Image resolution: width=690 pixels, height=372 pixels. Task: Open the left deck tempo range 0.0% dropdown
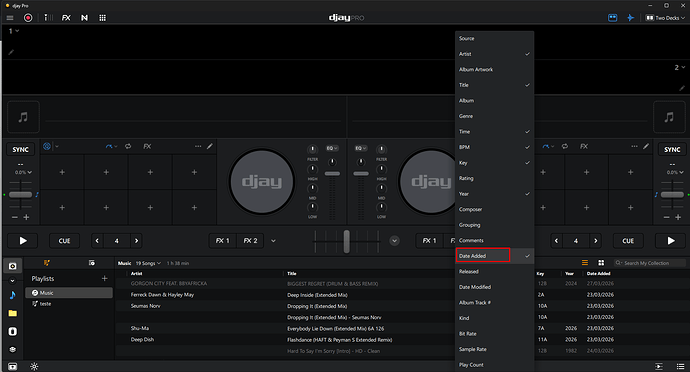pos(23,172)
